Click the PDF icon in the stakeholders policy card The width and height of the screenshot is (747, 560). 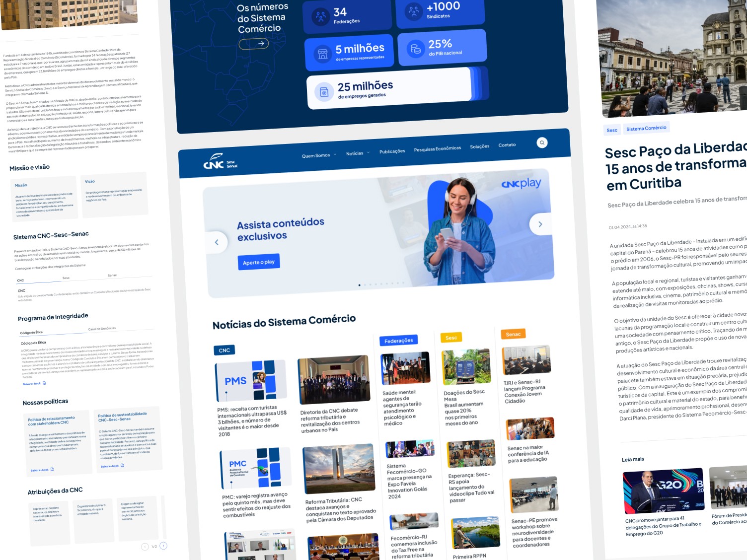click(52, 469)
